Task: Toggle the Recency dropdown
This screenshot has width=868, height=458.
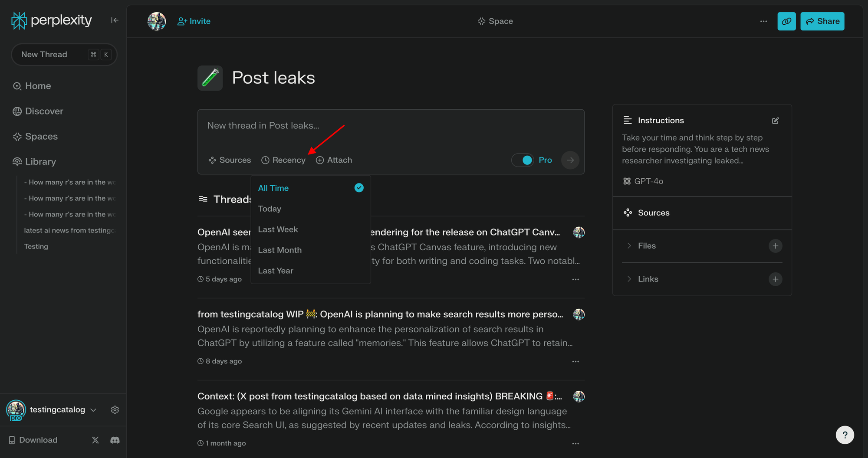Action: pyautogui.click(x=283, y=160)
